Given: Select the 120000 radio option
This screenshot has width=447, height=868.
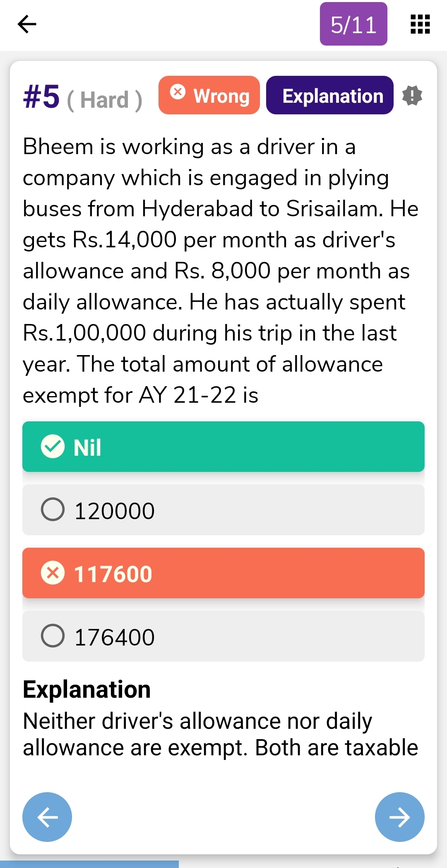Looking at the screenshot, I should pos(53,509).
